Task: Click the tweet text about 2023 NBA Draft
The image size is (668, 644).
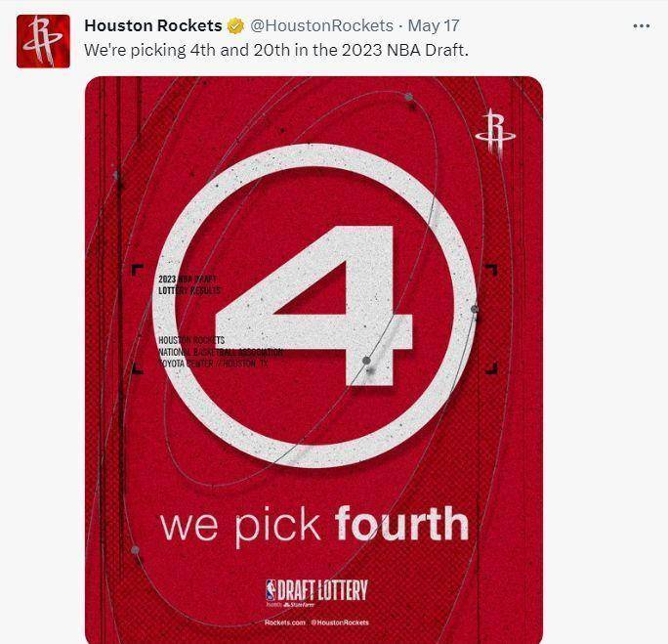Action: pos(276,50)
